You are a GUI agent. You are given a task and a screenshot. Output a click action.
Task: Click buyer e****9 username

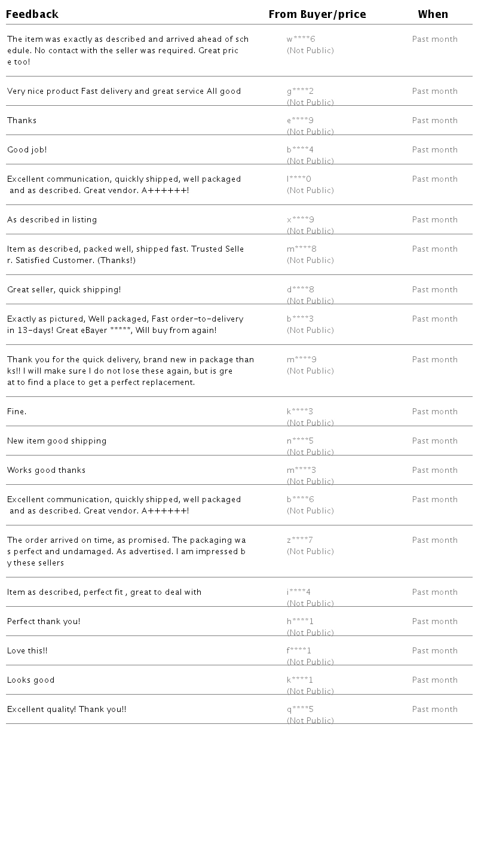point(300,121)
